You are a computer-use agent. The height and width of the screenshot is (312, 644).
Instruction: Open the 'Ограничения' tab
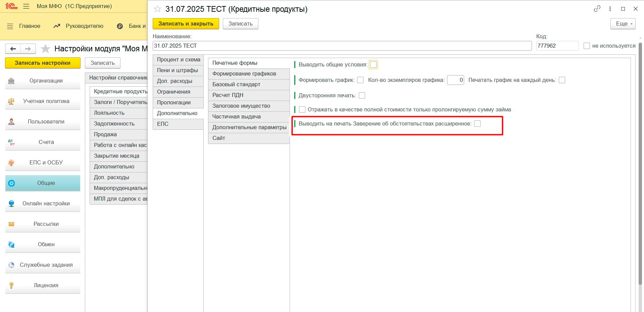pos(178,92)
